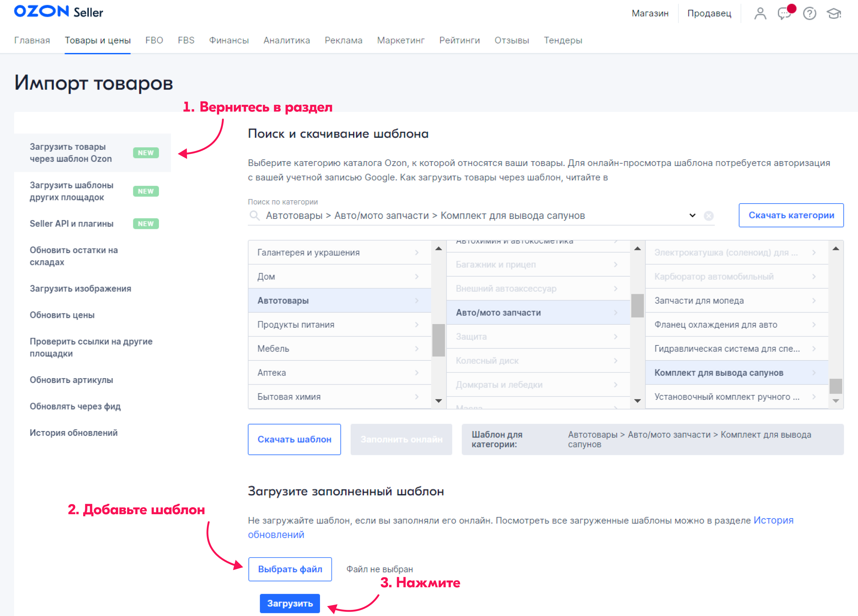The image size is (858, 616).
Task: Expand Бытовая химия category
Action: (339, 397)
